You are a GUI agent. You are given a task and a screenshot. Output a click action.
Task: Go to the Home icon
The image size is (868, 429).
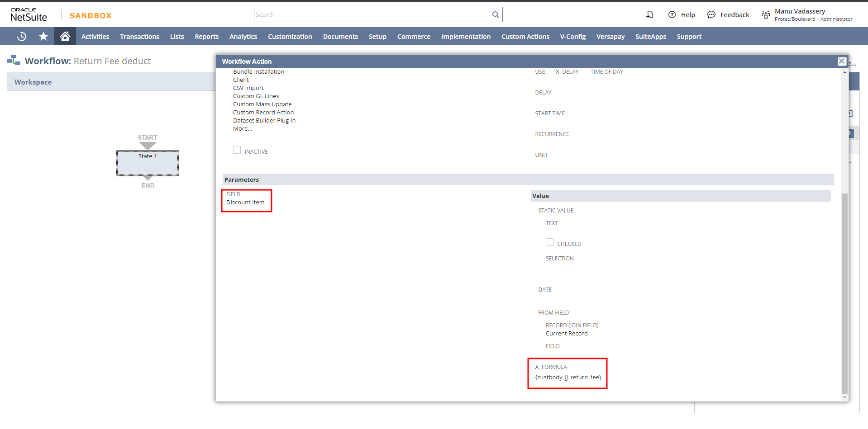coord(65,36)
